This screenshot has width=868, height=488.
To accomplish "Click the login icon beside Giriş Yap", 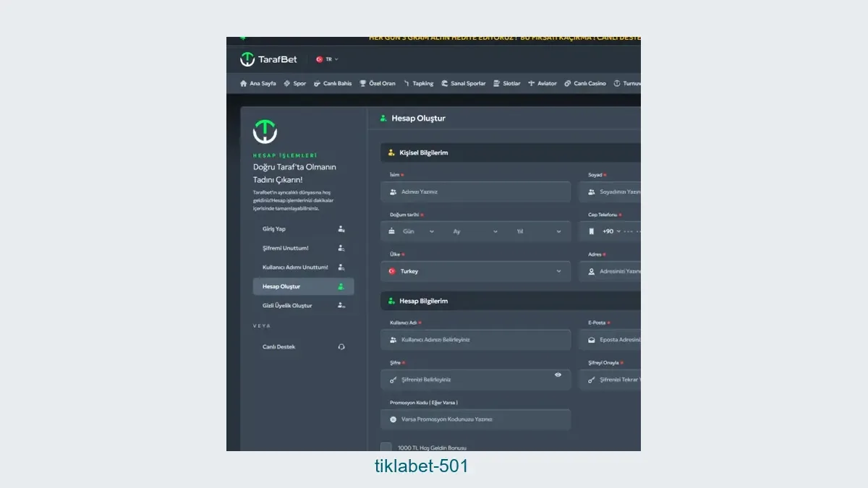I will tap(341, 229).
